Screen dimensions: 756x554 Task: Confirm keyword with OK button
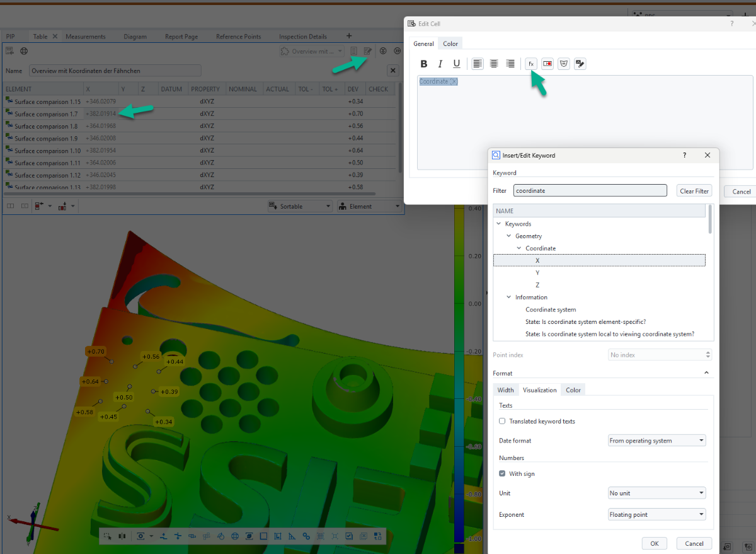[x=654, y=543]
